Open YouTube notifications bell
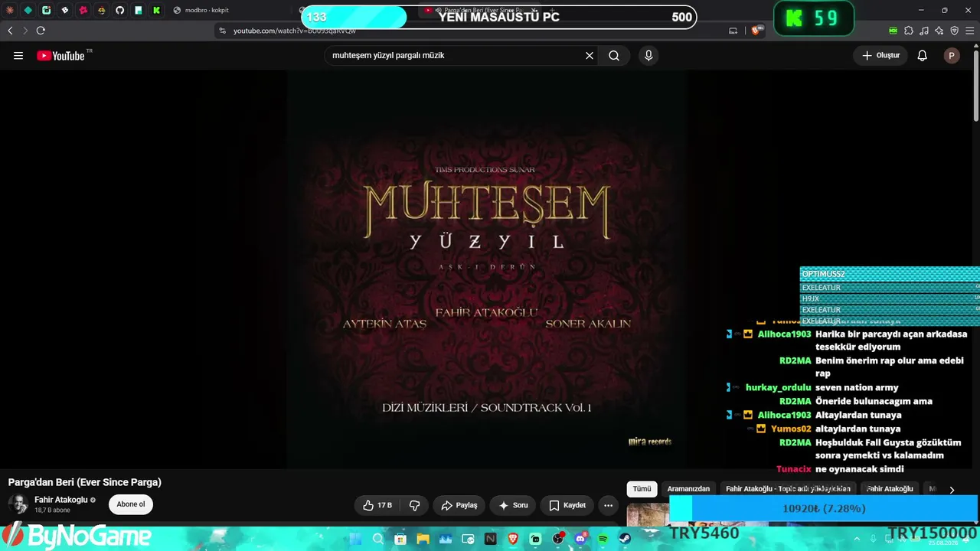The image size is (980, 551). pos(923,55)
